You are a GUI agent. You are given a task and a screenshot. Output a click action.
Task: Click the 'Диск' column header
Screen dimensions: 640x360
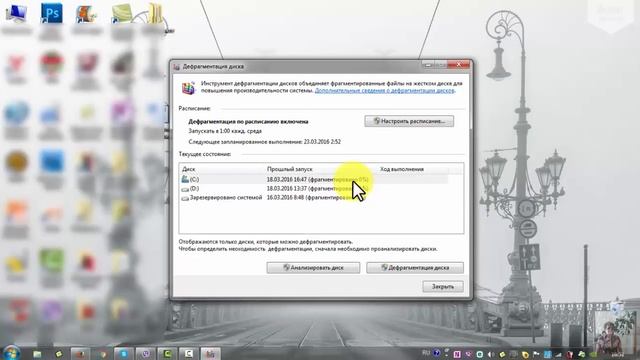189,169
